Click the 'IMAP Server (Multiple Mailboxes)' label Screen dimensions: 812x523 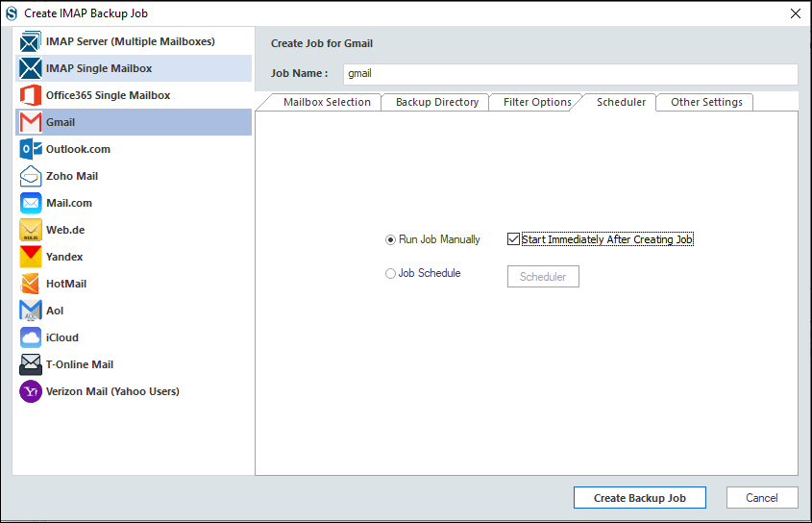131,41
